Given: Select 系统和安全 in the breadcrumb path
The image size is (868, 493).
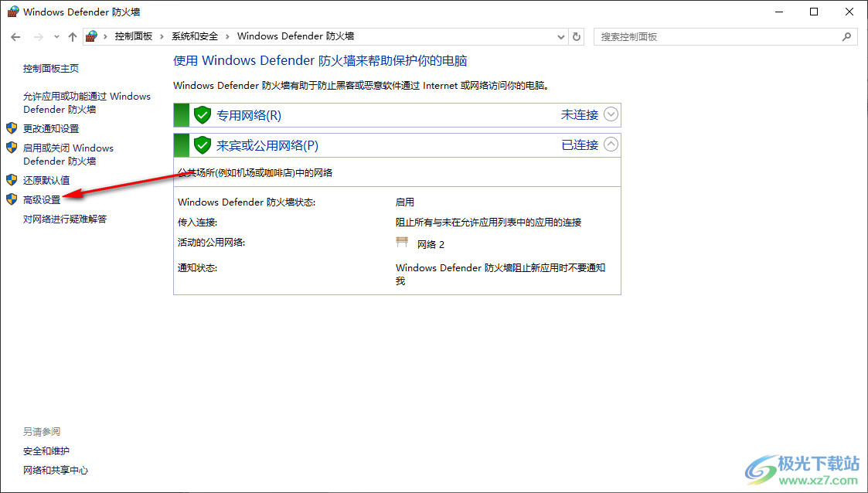Looking at the screenshot, I should 195,36.
